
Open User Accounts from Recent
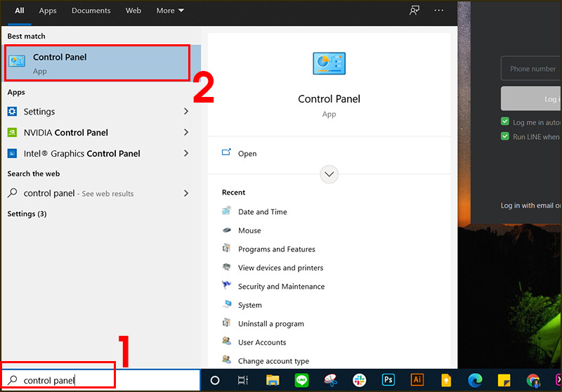click(x=262, y=342)
